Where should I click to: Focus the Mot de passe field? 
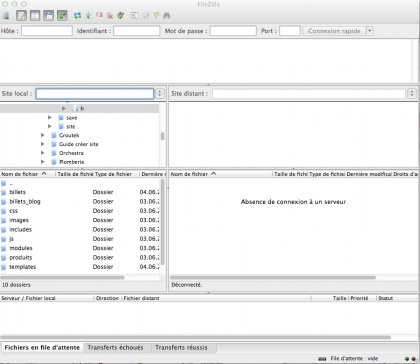233,31
